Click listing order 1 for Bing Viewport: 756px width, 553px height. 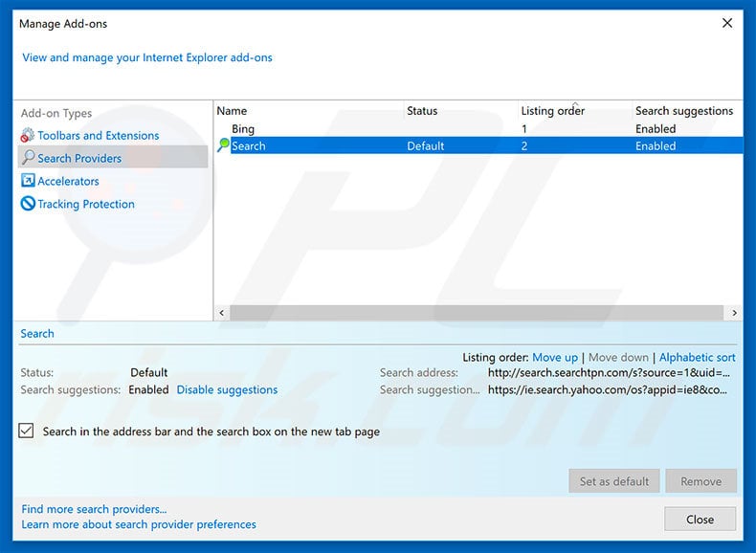click(x=523, y=129)
